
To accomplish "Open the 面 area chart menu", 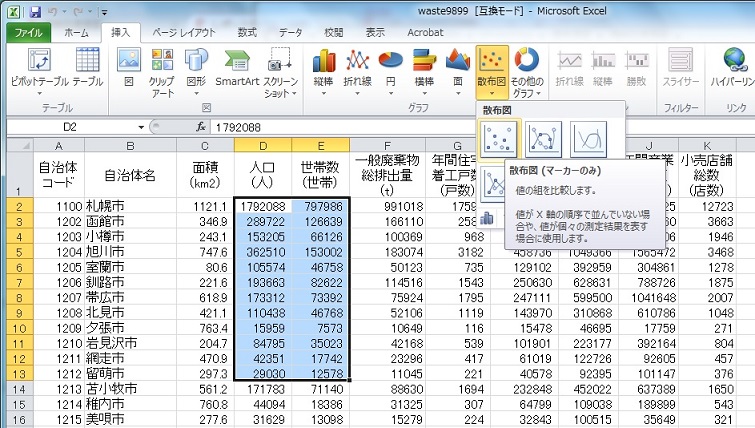I will click(x=457, y=72).
